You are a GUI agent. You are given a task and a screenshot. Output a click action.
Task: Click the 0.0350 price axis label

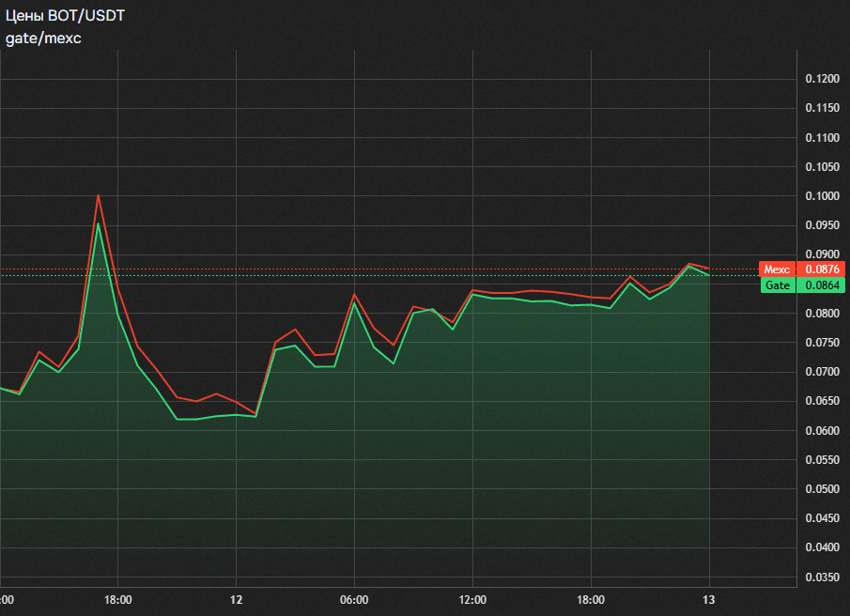pyautogui.click(x=822, y=577)
